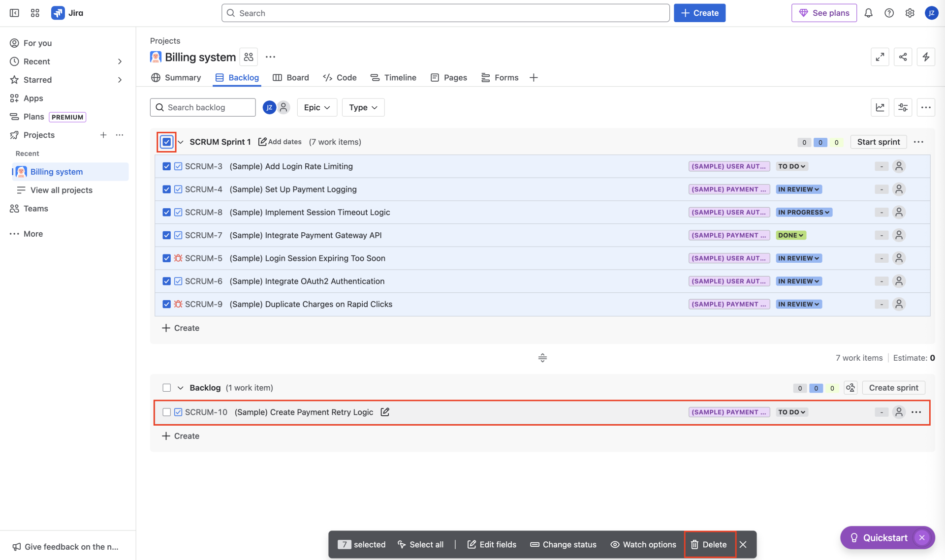Enter full screen with expand icon
This screenshot has height=560, width=945.
(880, 57)
